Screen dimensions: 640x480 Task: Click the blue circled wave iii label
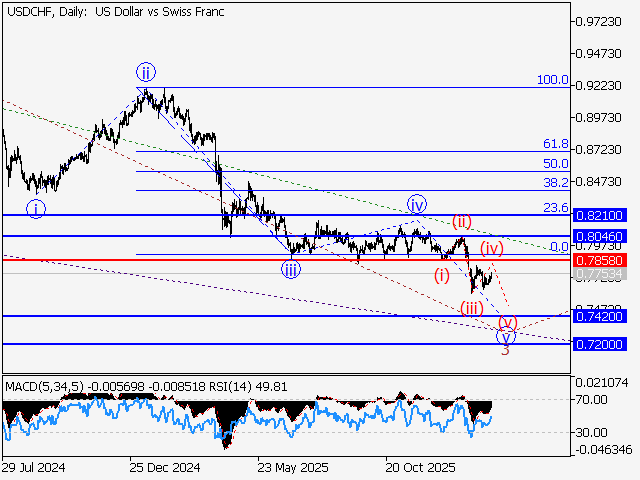[290, 268]
